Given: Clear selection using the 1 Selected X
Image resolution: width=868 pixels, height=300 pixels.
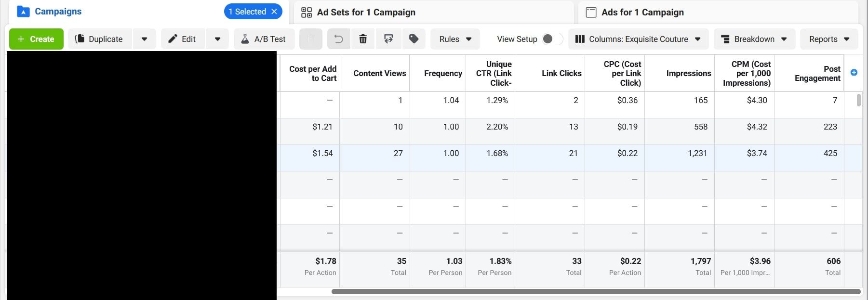Looking at the screenshot, I should pos(274,12).
